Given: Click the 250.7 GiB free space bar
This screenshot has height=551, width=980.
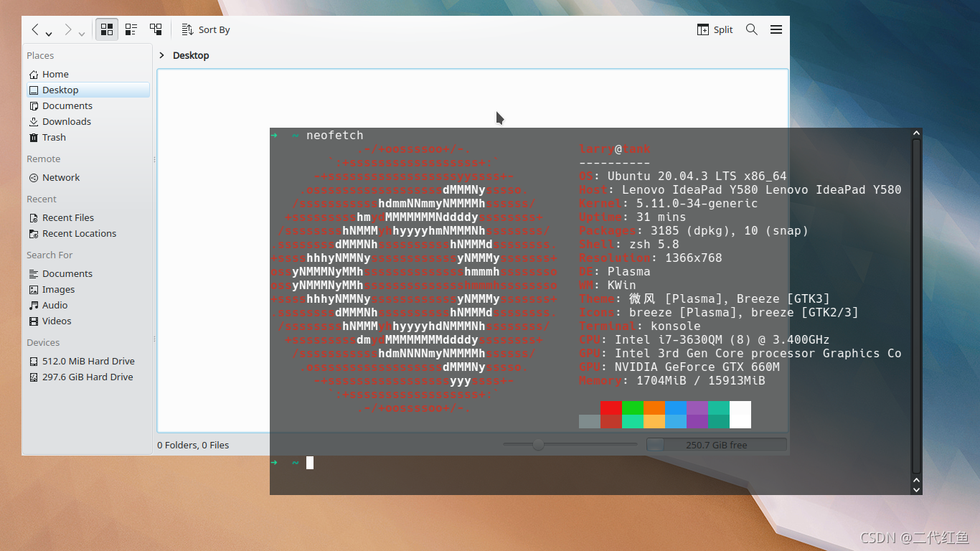Looking at the screenshot, I should pos(716,445).
